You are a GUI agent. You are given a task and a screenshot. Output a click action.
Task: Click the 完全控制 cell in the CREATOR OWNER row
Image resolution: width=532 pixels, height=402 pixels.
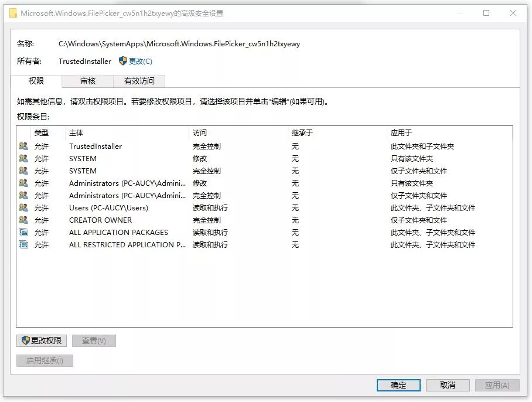[x=207, y=220]
